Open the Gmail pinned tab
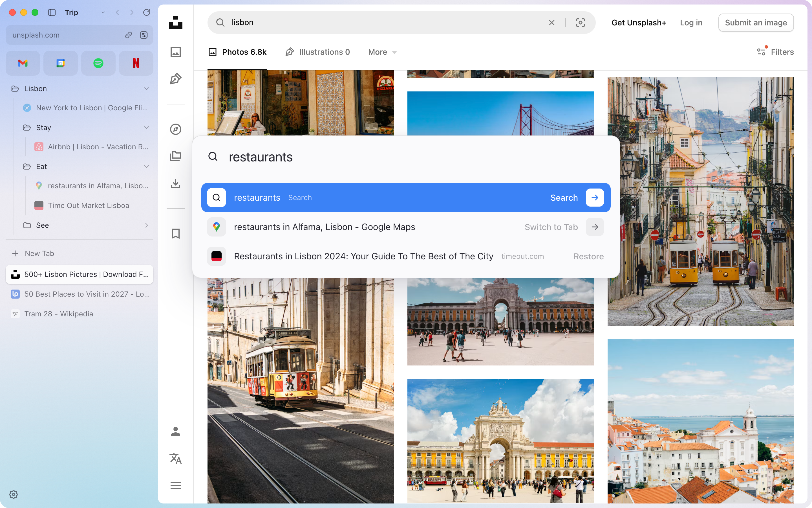 pyautogui.click(x=23, y=63)
